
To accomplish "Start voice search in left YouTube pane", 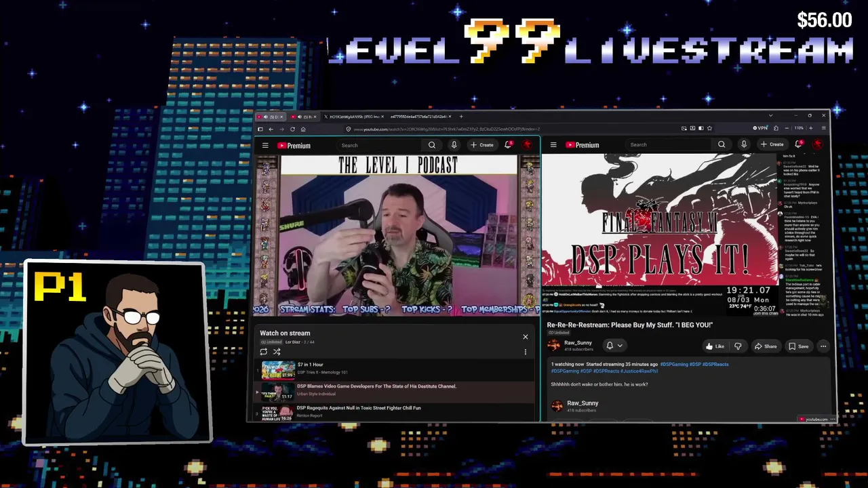I will 454,145.
